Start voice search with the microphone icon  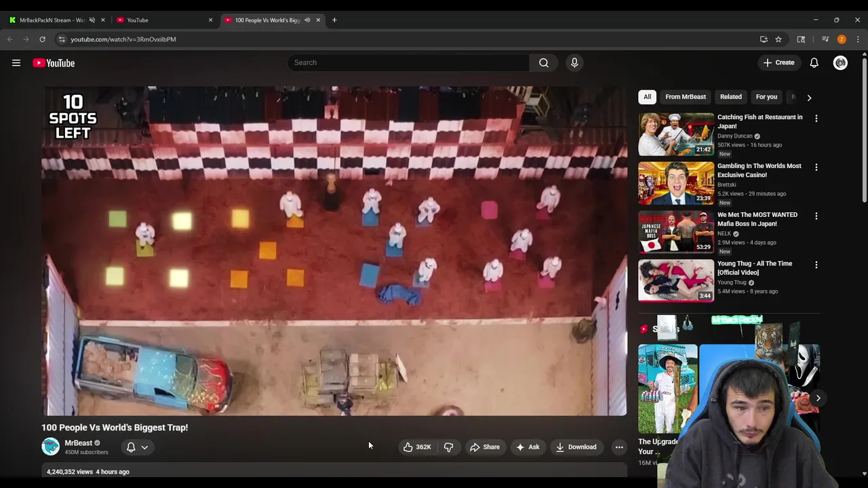click(x=574, y=62)
